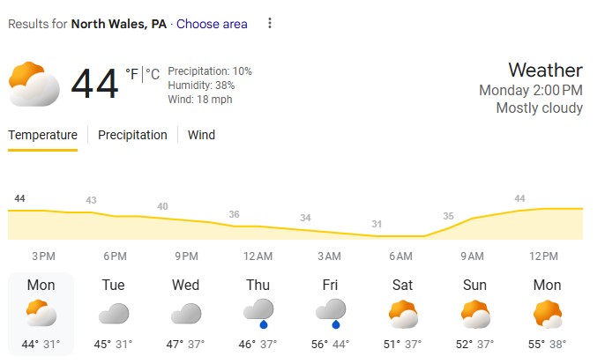
Task: Select Wednesday's cloudy forecast icon
Action: click(x=185, y=314)
